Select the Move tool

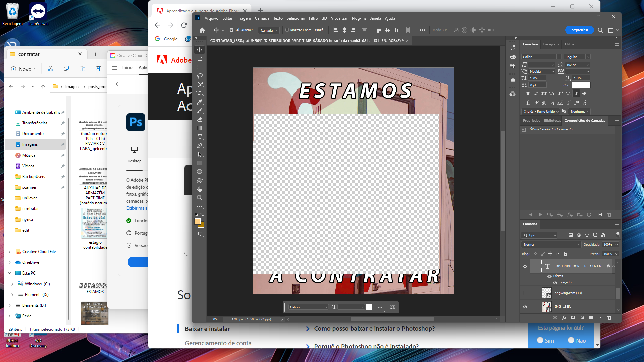coord(199,49)
